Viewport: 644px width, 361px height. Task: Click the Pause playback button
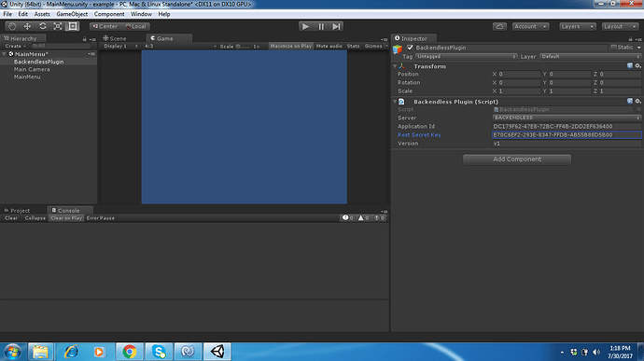click(321, 26)
